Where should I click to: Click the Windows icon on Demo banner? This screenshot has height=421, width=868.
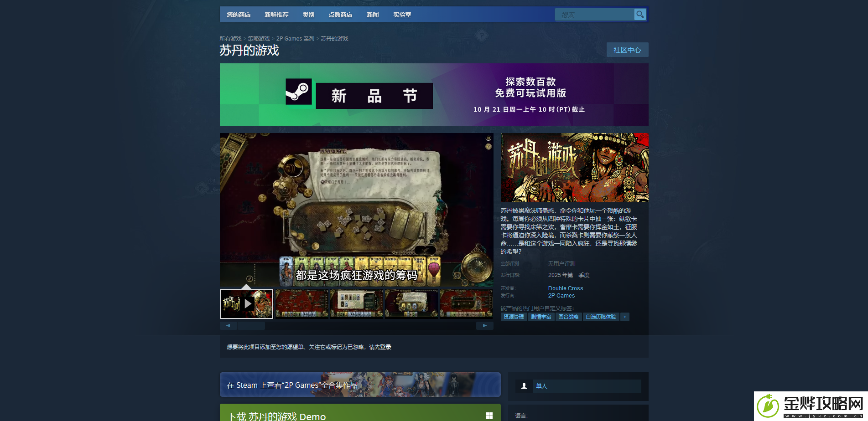click(x=489, y=416)
